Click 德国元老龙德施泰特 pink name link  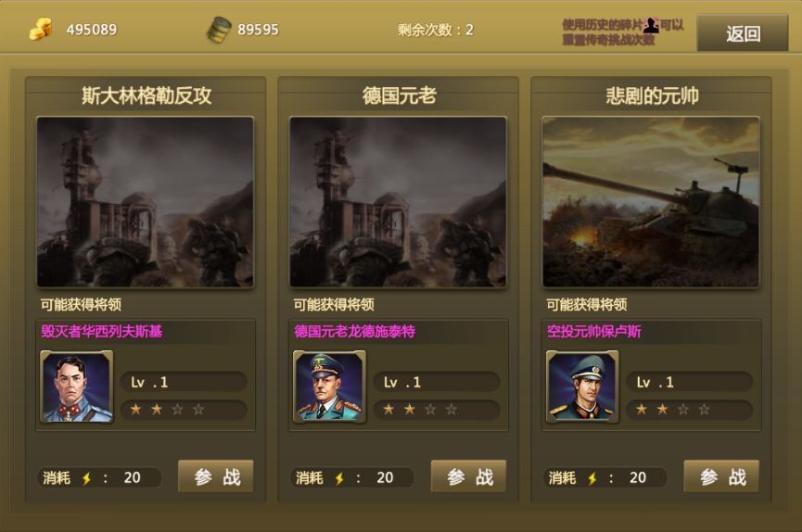[x=354, y=332]
